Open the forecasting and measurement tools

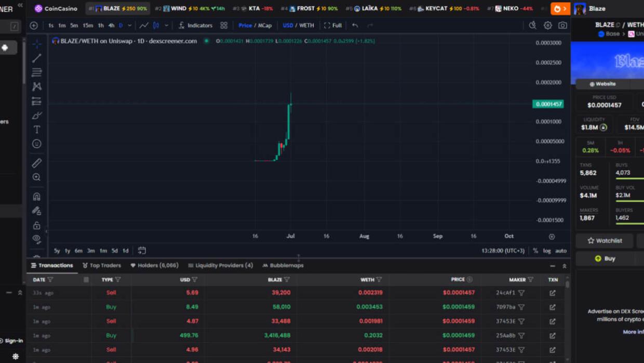[36, 101]
